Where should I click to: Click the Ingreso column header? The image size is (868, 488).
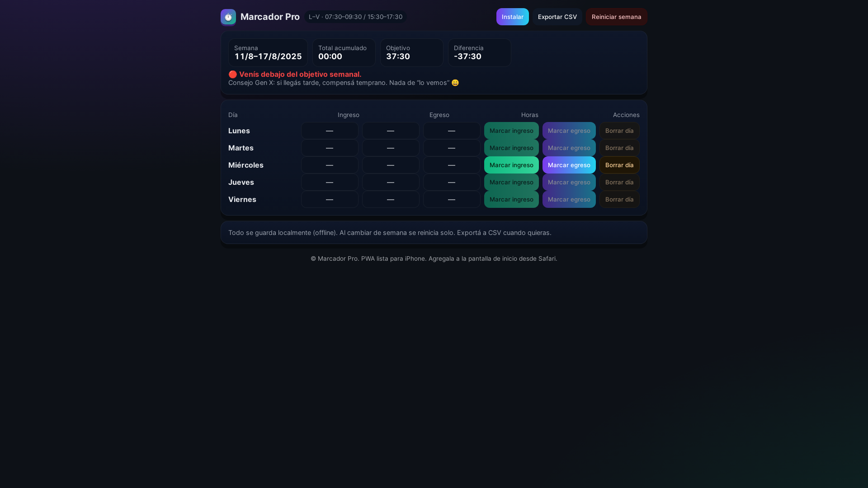348,115
